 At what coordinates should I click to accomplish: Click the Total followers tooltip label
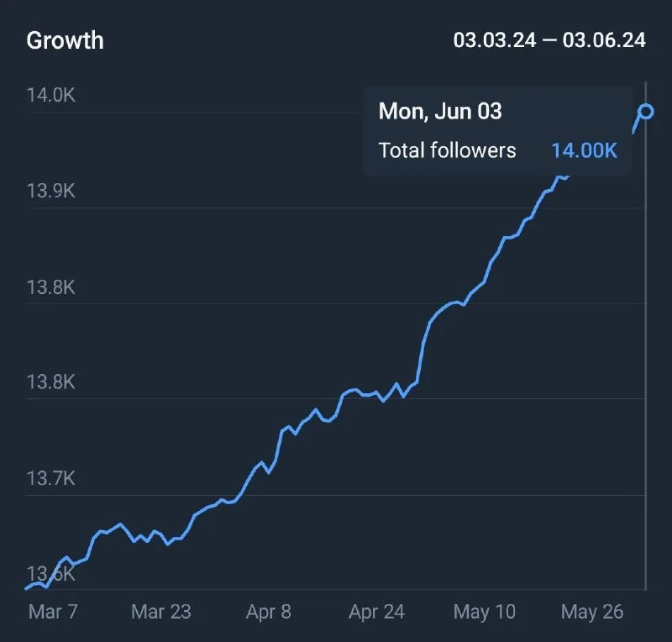[x=447, y=150]
